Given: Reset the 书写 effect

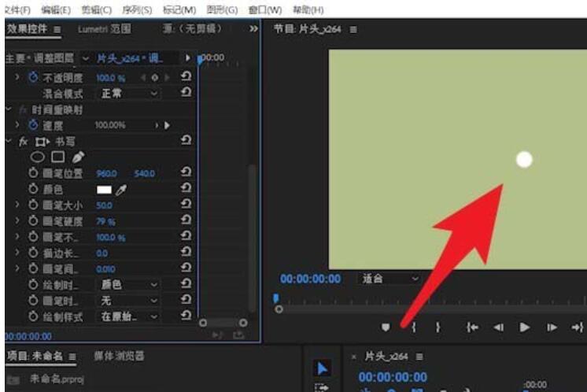Looking at the screenshot, I should [x=186, y=140].
